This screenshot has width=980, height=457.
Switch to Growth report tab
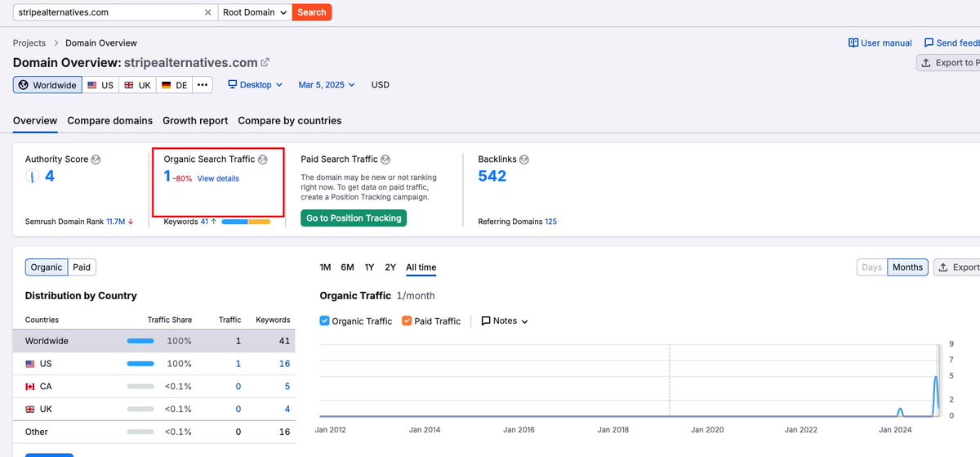click(195, 120)
